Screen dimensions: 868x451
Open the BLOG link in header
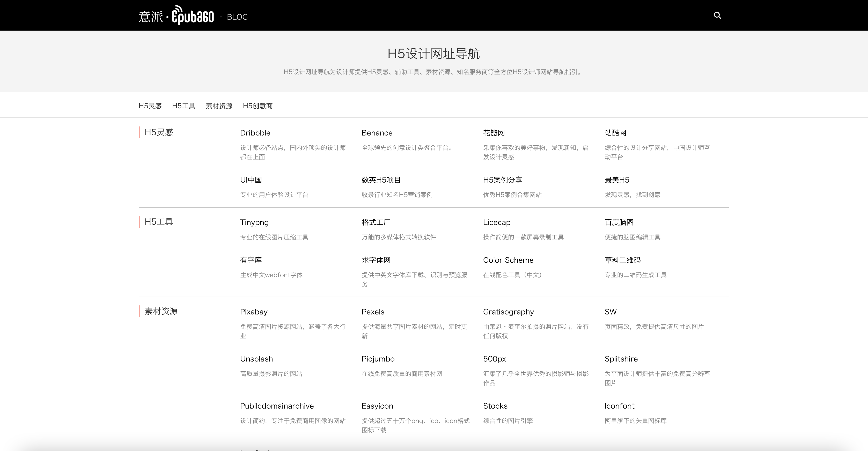237,17
